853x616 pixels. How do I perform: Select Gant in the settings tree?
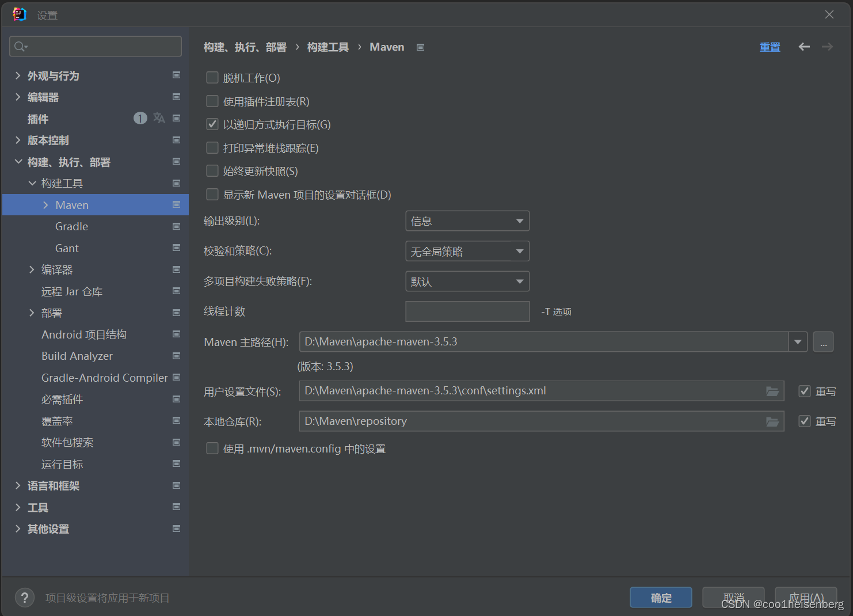tap(67, 248)
